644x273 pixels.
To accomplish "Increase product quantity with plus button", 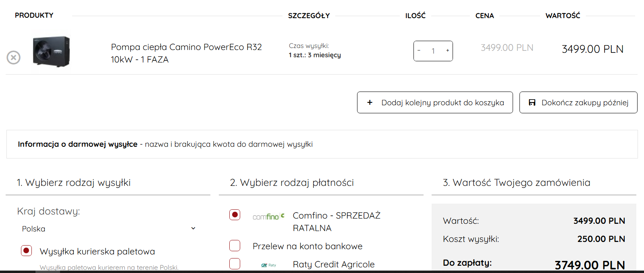I will coord(447,51).
